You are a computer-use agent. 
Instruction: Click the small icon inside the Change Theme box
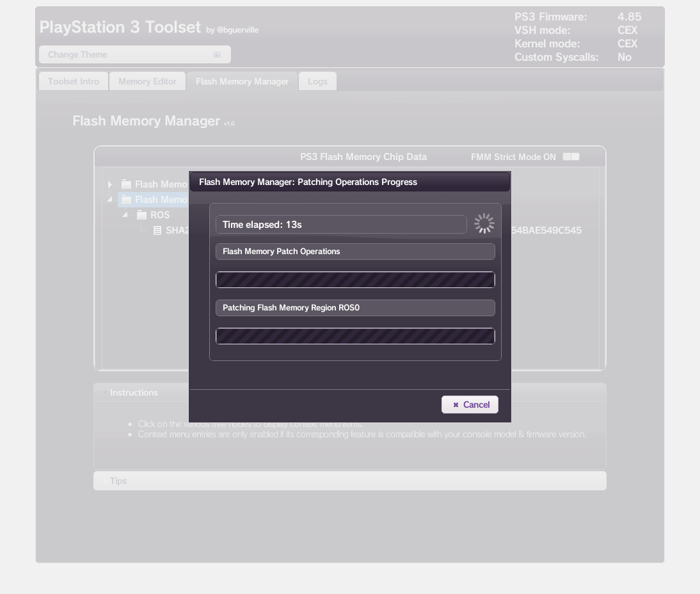[x=217, y=54]
